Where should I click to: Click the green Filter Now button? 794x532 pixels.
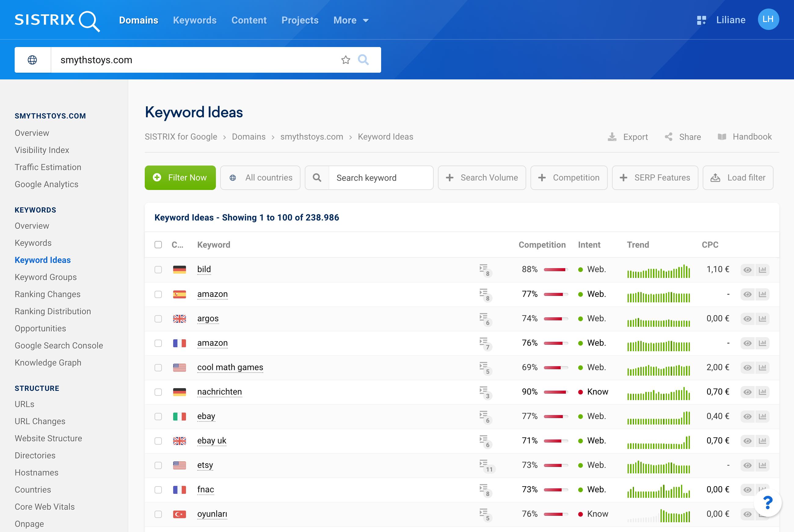pyautogui.click(x=180, y=177)
